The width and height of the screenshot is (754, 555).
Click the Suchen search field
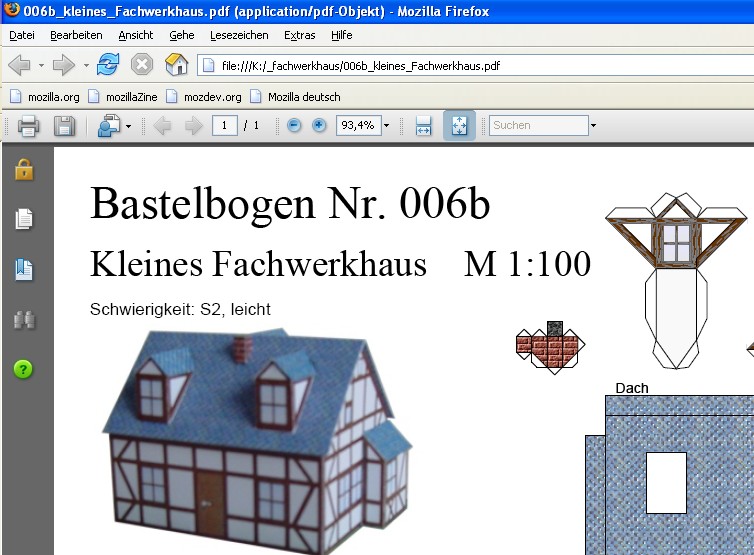tap(539, 126)
